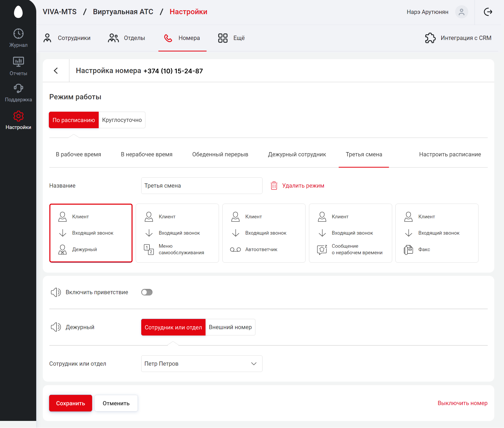Click the Название input field

202,185
